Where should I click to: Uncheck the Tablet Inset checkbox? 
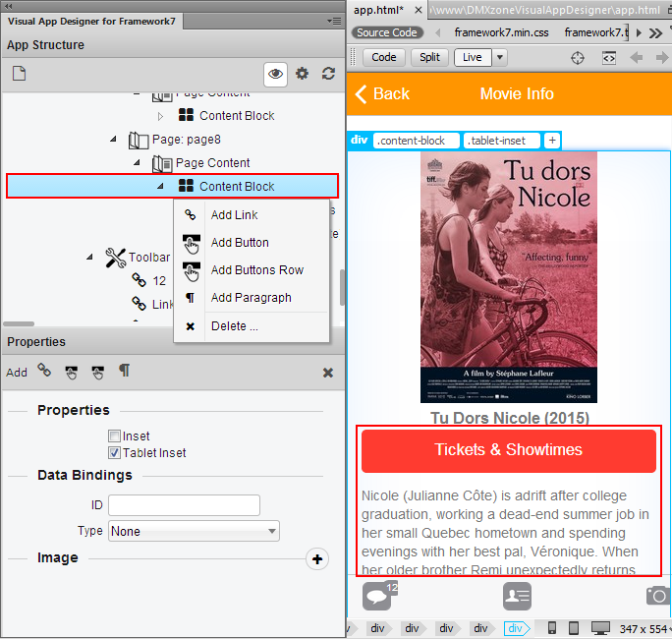click(x=114, y=453)
